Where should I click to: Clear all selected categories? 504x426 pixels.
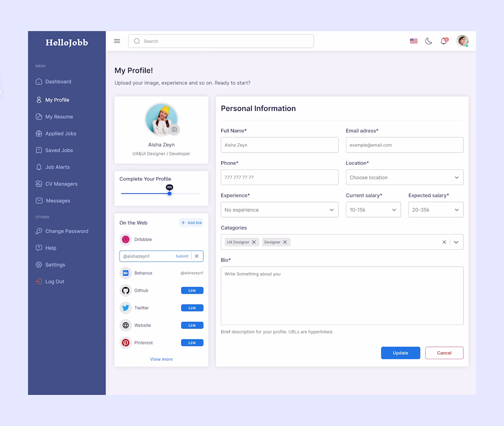(x=444, y=242)
